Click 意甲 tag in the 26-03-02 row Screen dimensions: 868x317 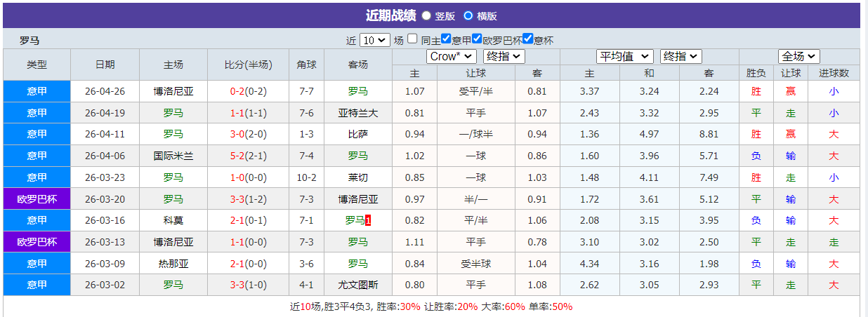[x=37, y=285]
